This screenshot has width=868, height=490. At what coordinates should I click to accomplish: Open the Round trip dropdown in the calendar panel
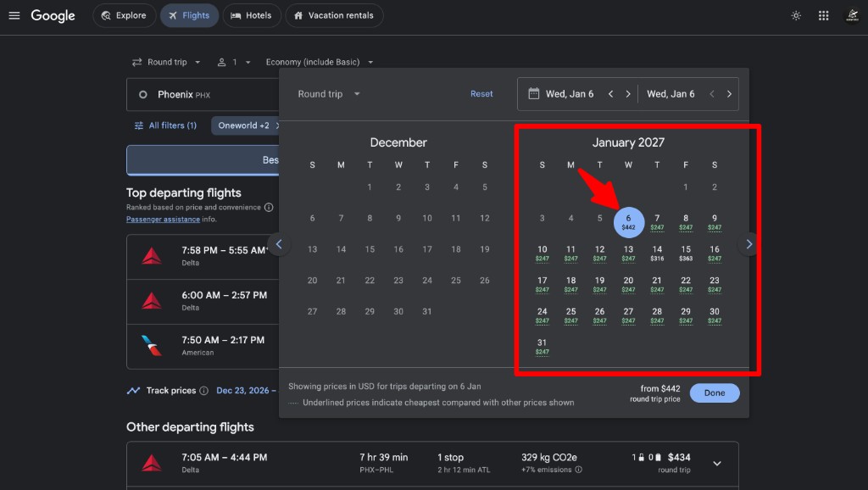(x=329, y=94)
